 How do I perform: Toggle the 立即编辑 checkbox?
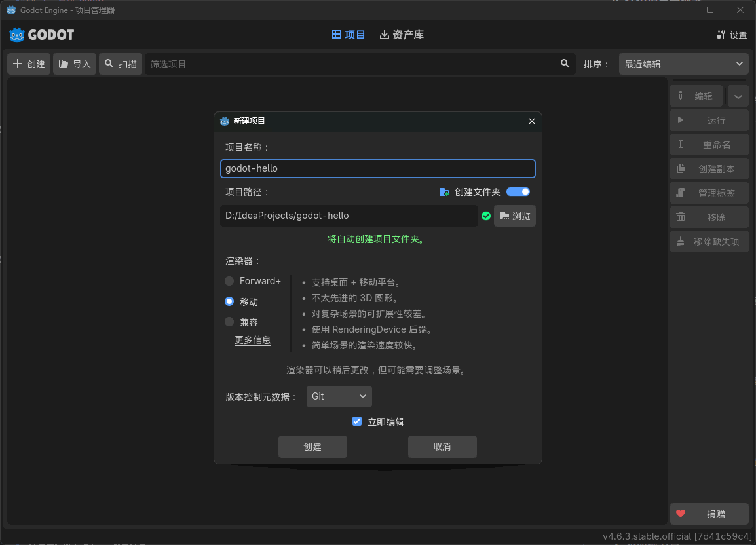(377, 422)
